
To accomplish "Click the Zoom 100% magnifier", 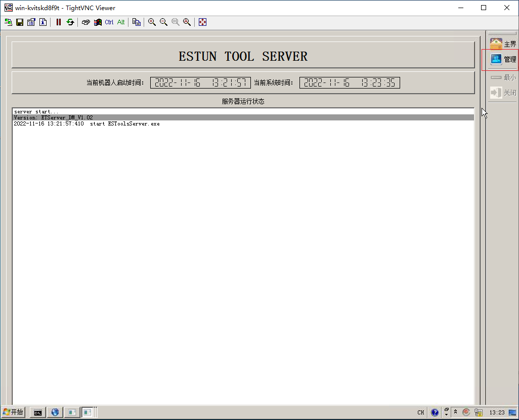I will pyautogui.click(x=175, y=22).
